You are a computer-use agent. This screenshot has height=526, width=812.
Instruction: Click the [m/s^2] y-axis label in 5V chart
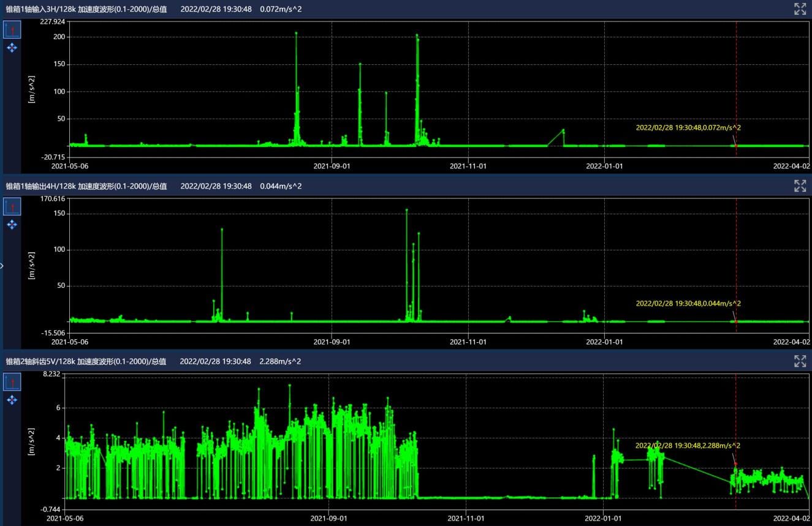tap(31, 443)
